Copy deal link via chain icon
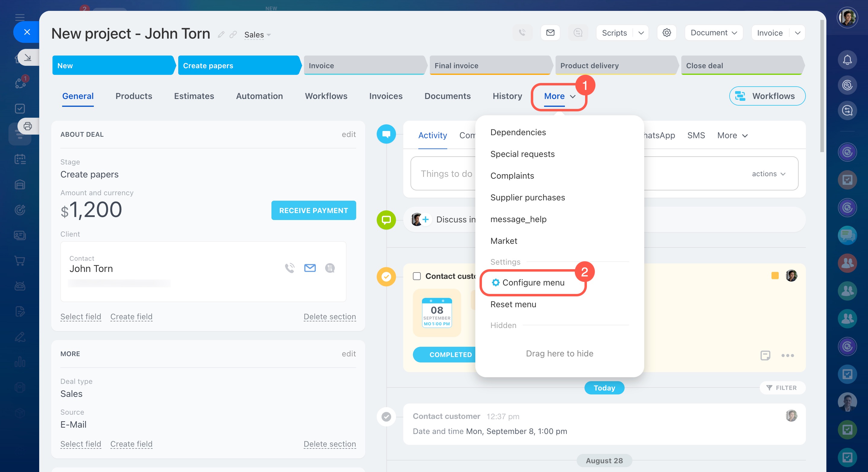This screenshot has width=868, height=472. pyautogui.click(x=233, y=34)
